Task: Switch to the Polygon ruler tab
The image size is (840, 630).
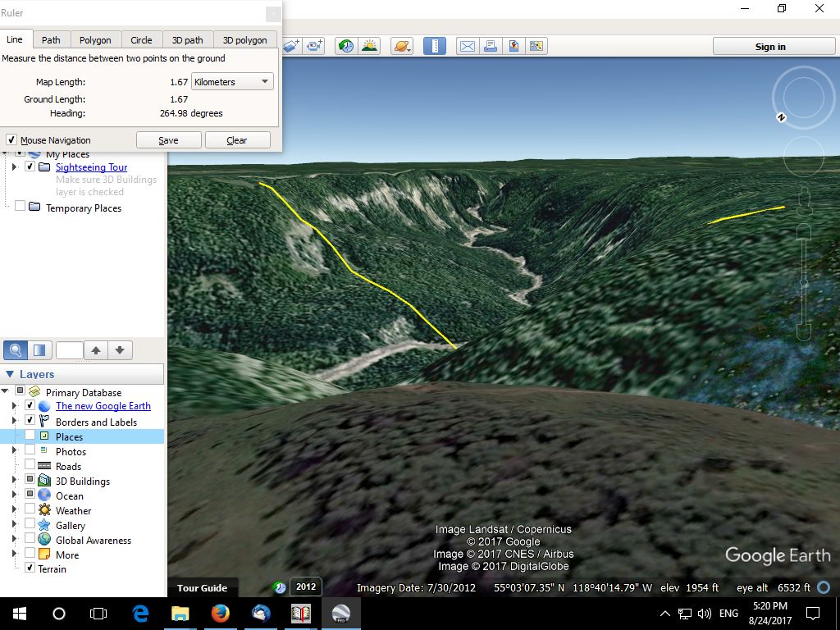Action: [x=95, y=40]
